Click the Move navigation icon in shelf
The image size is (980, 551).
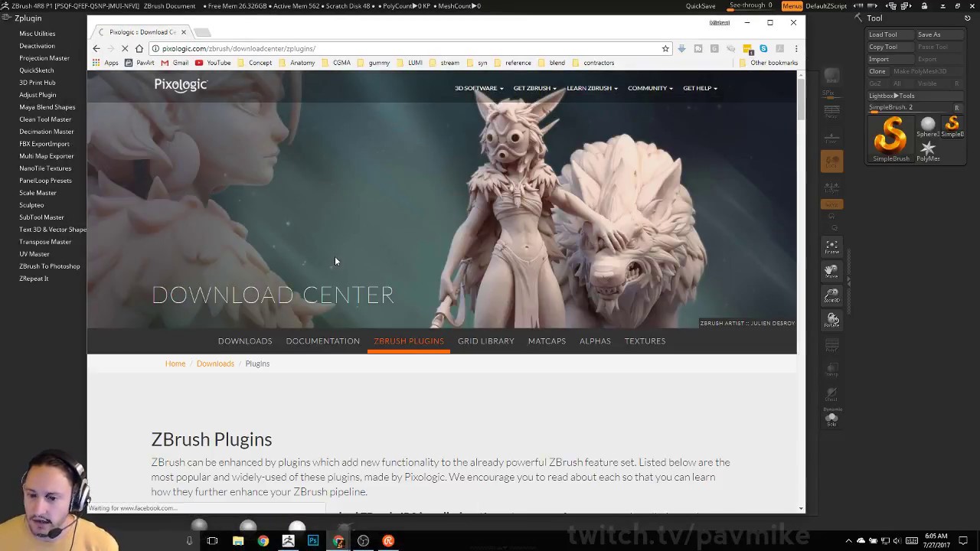(831, 271)
